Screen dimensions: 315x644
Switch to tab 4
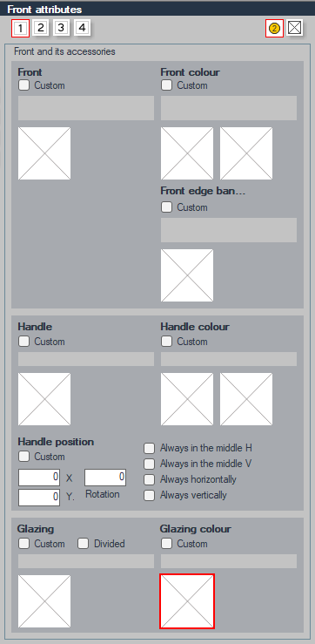pos(82,28)
